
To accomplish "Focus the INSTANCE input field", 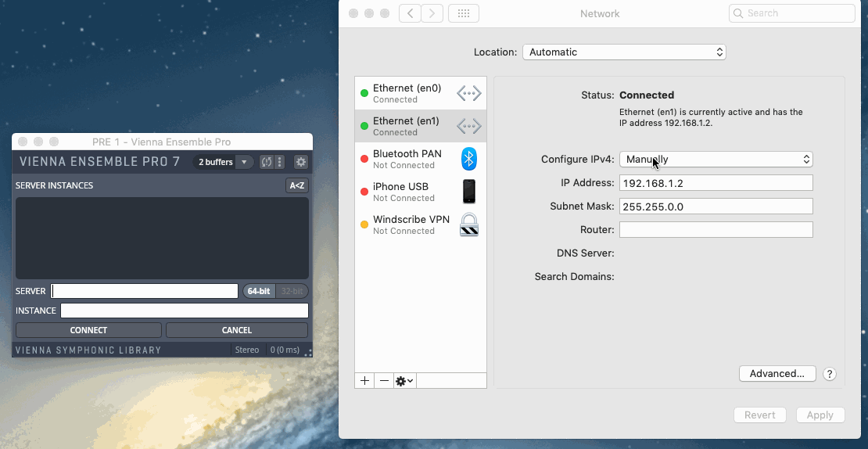I will point(185,311).
